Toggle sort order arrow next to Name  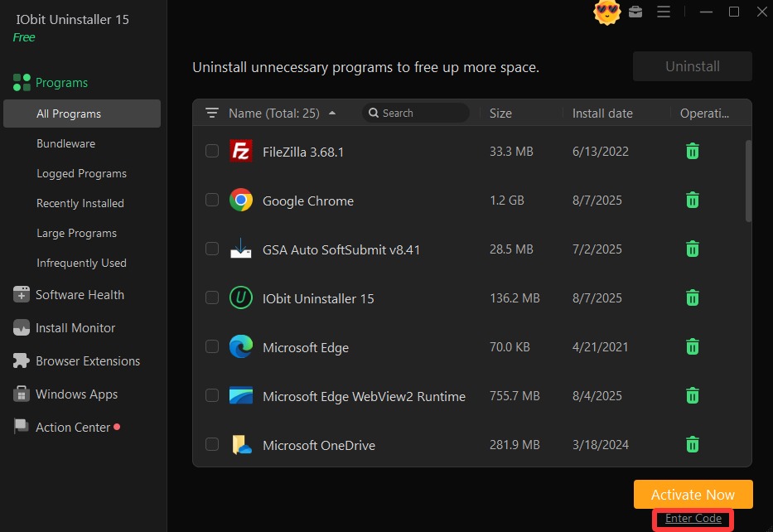[x=332, y=113]
